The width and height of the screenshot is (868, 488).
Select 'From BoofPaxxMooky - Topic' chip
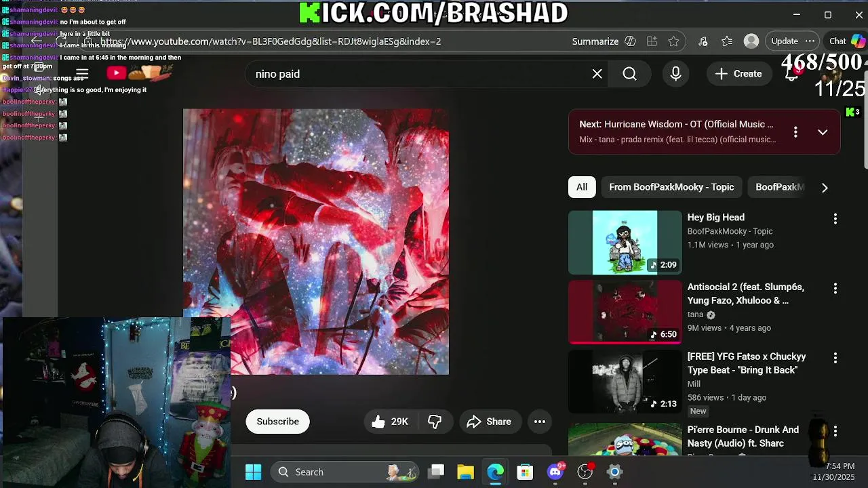[x=671, y=187]
